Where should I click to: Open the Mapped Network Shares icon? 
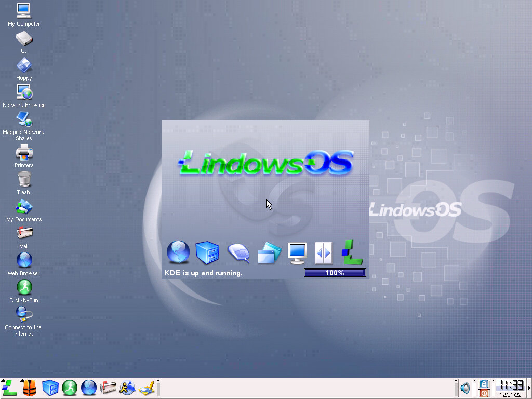(24, 119)
